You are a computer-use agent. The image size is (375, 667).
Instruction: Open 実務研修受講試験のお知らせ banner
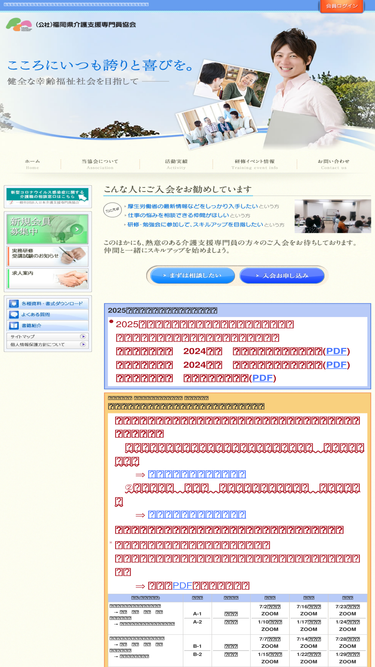[x=48, y=256]
